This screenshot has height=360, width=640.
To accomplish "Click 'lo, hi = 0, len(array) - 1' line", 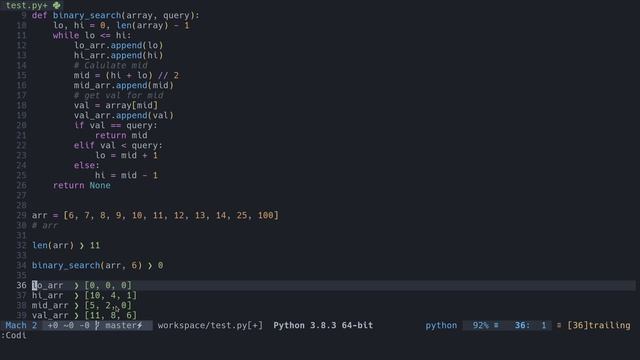I will 121,25.
